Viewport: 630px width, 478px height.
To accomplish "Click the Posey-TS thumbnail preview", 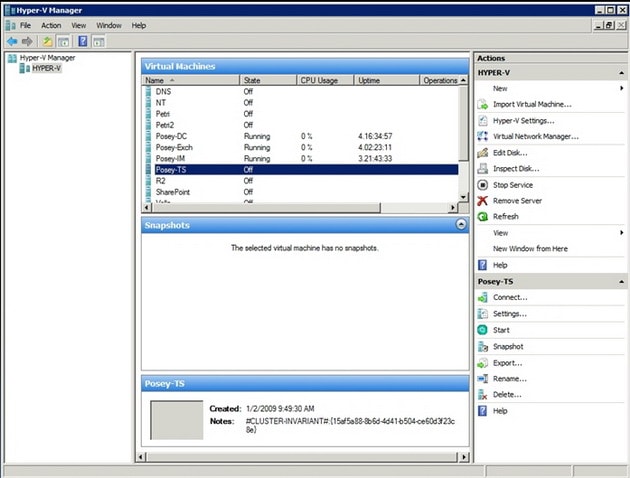I will click(x=176, y=420).
